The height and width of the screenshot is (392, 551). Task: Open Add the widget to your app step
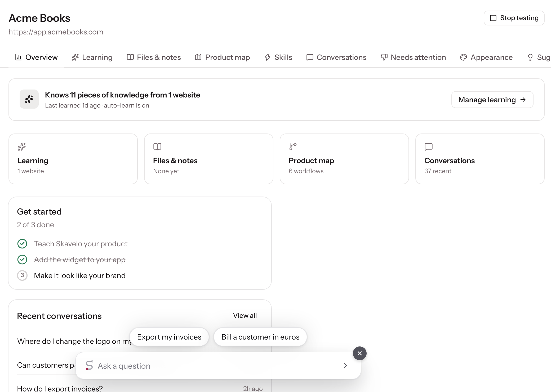point(80,260)
